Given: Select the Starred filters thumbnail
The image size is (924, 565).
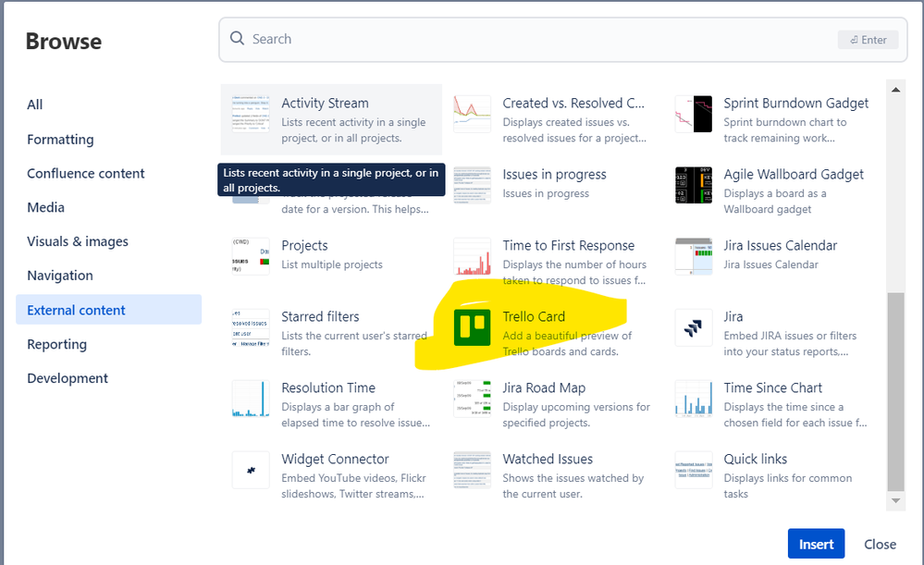Looking at the screenshot, I should point(251,327).
